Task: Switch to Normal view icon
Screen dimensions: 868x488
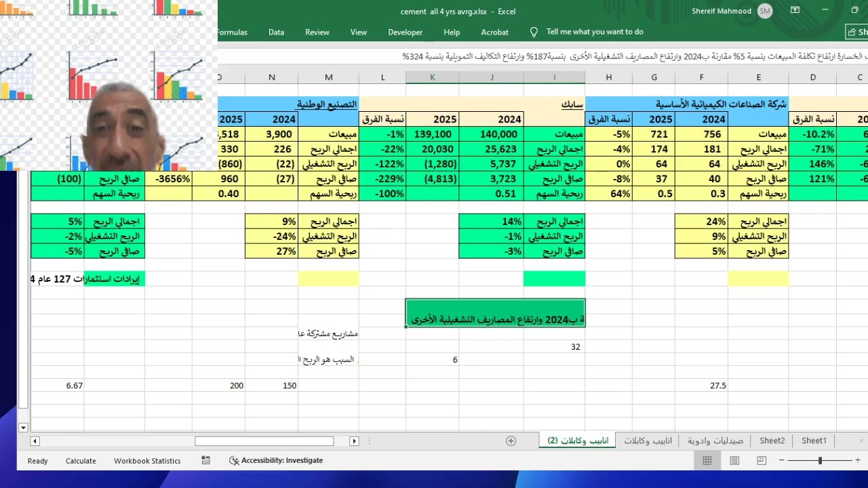Action: point(707,460)
